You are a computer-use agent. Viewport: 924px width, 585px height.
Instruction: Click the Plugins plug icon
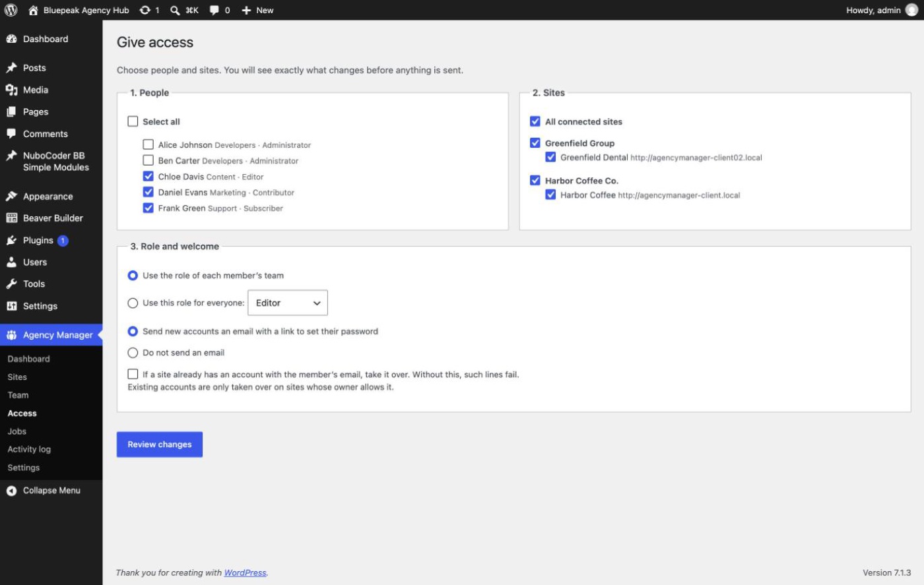click(11, 241)
